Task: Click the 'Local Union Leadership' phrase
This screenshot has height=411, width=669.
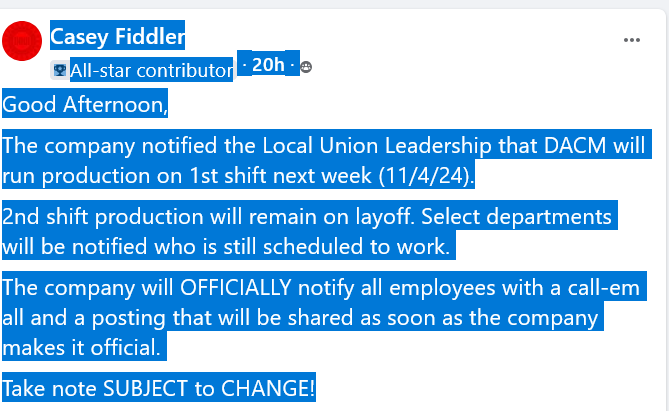Action: point(377,146)
